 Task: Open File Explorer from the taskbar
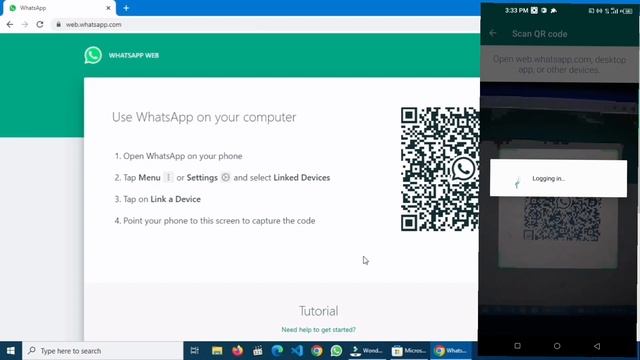pyautogui.click(x=217, y=351)
